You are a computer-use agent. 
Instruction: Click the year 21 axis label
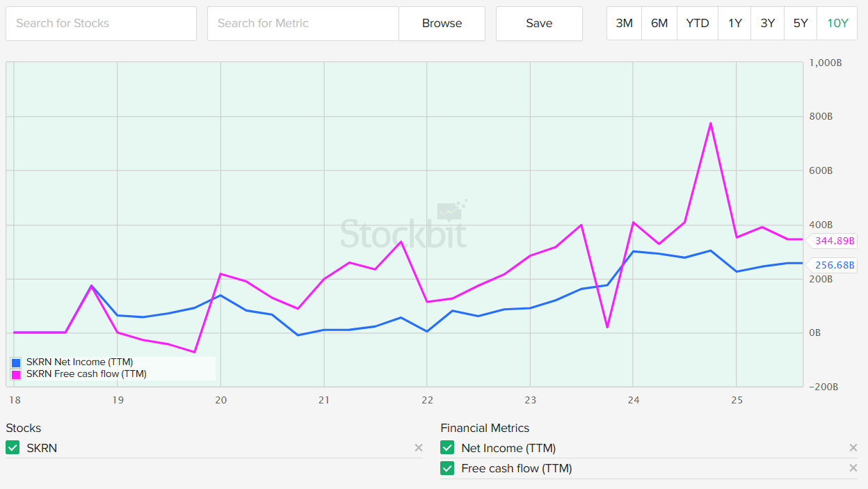pos(323,400)
